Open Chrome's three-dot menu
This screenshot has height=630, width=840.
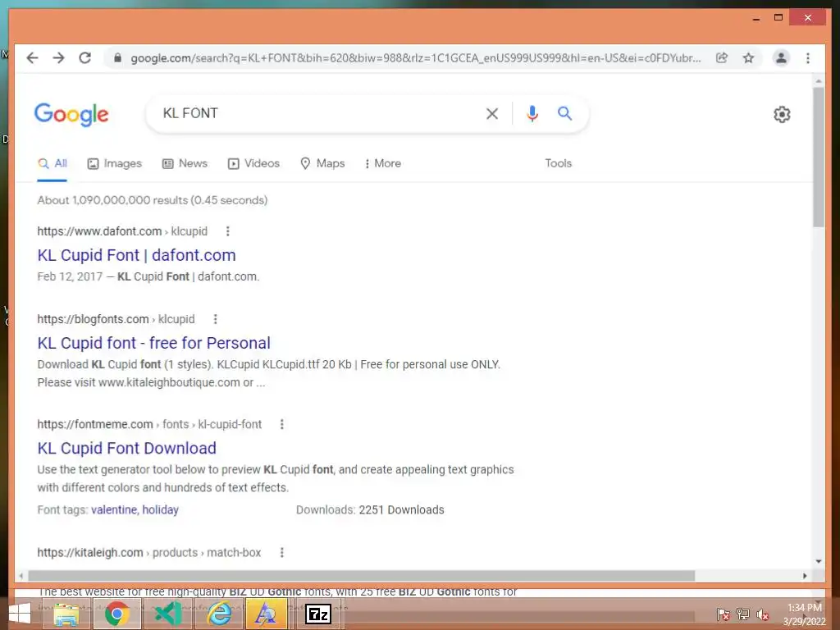pyautogui.click(x=808, y=58)
